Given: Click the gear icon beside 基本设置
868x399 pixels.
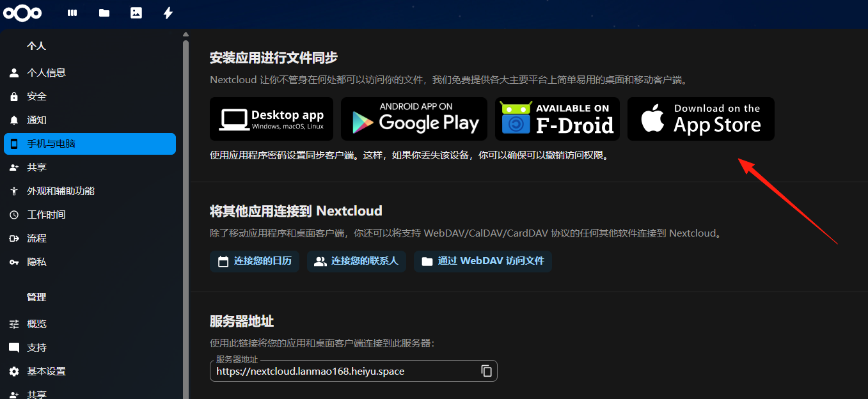Looking at the screenshot, I should pos(14,372).
